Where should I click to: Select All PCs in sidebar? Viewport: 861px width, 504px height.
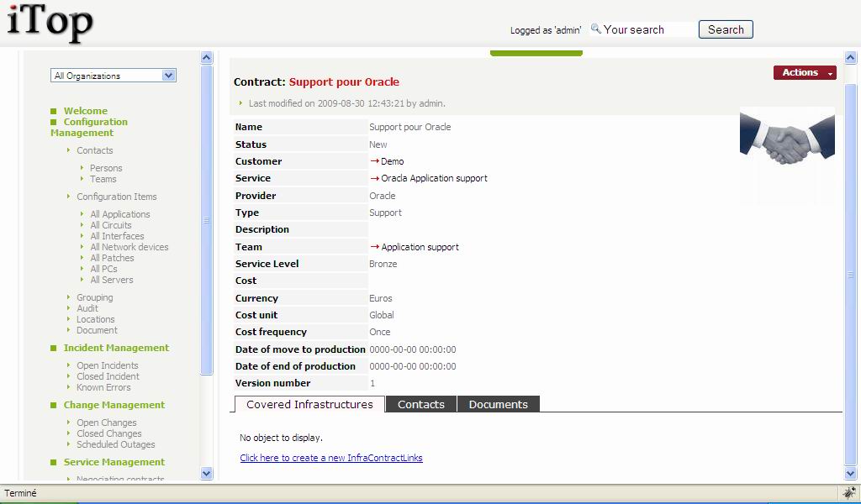[103, 269]
